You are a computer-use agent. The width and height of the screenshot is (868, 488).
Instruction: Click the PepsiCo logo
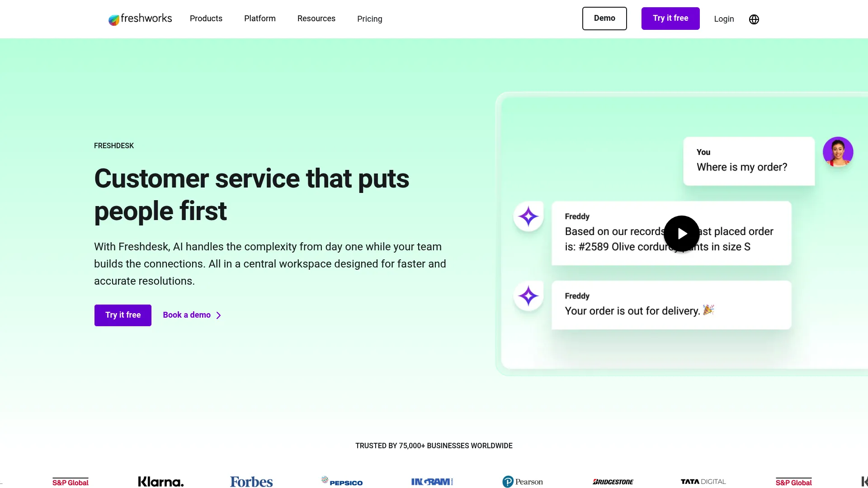point(341,482)
